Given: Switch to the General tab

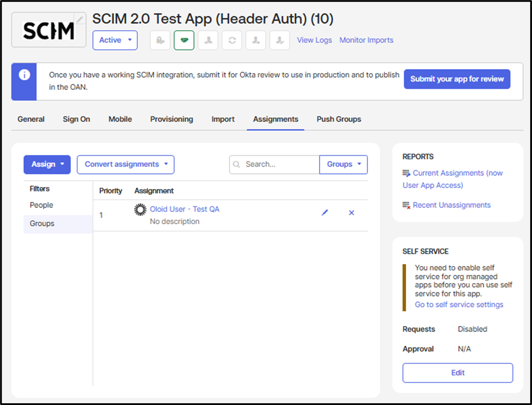Looking at the screenshot, I should pyautogui.click(x=31, y=119).
